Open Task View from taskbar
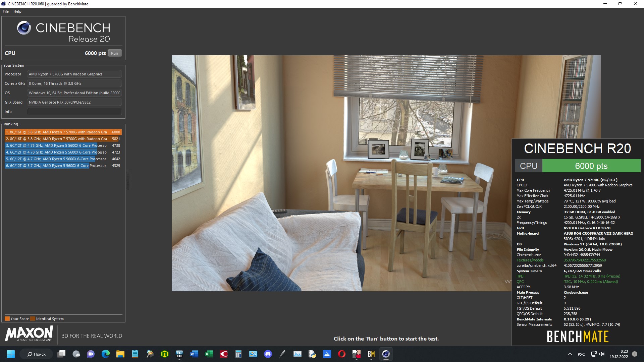Image resolution: width=644 pixels, height=362 pixels. (x=61, y=354)
